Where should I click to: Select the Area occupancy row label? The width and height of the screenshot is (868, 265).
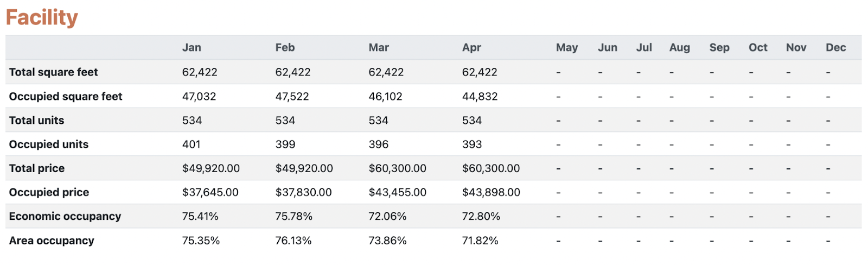click(x=52, y=241)
